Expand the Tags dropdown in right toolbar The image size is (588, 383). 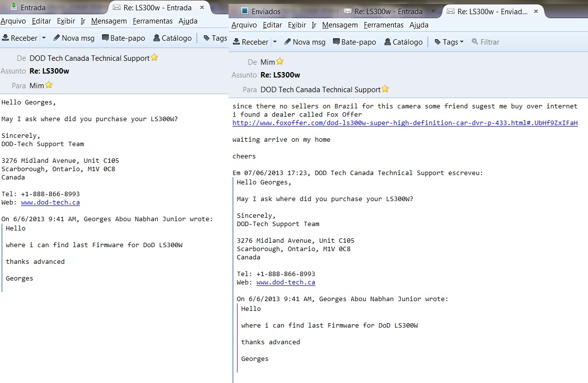pos(449,42)
